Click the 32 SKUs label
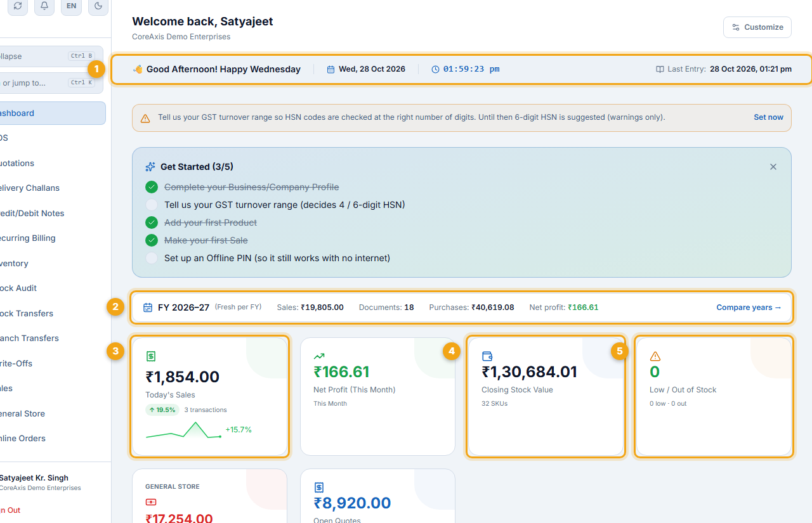 coord(495,404)
